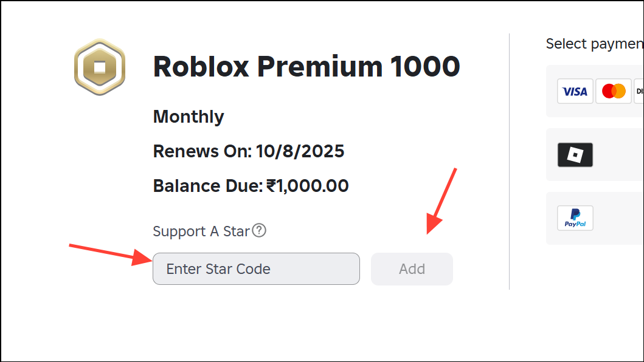Select the Mastercard icon
This screenshot has width=644, height=362.
tap(613, 90)
